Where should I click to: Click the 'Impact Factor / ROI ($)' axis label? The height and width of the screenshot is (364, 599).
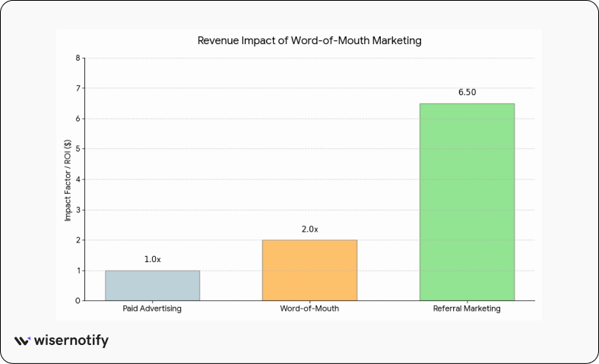click(x=67, y=179)
